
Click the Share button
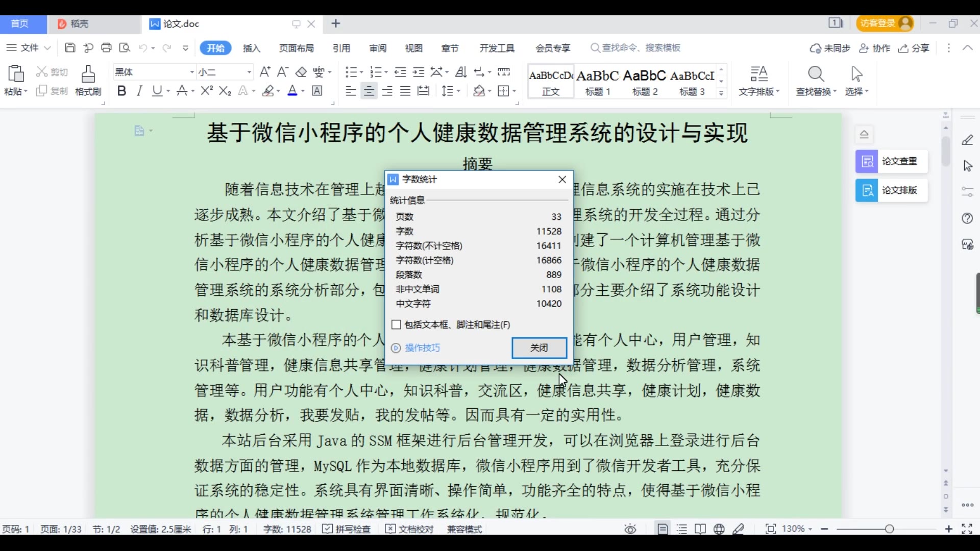(x=915, y=48)
